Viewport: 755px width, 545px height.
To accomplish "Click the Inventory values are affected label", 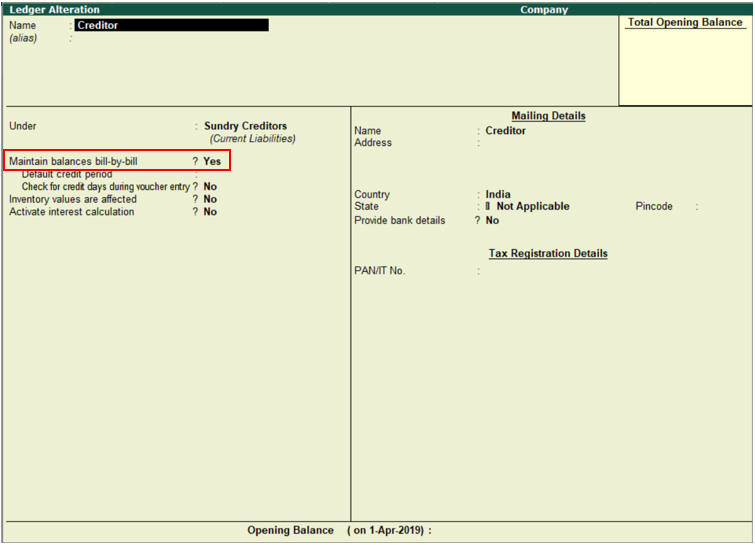I will point(73,199).
